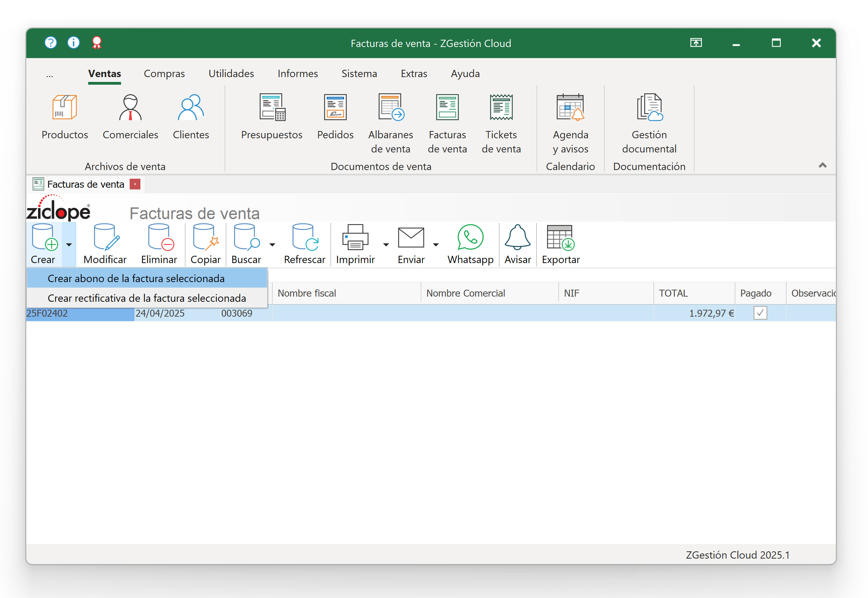The height and width of the screenshot is (598, 868).
Task: Click the red award ribbon icon
Action: pyautogui.click(x=97, y=43)
